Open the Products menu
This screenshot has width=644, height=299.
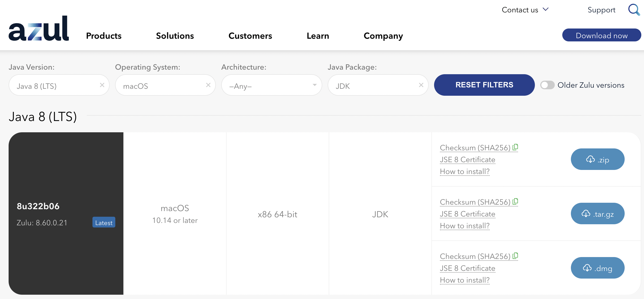pyautogui.click(x=104, y=36)
